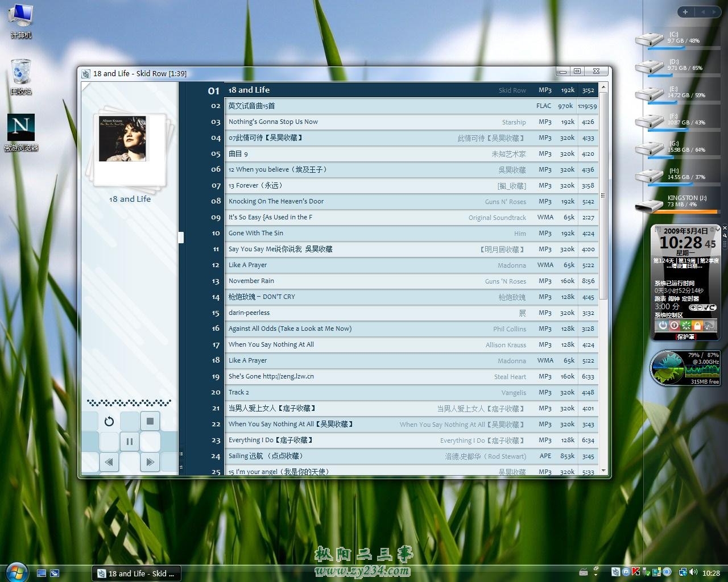The image size is (728, 582).
Task: Select Nothing's Gonna Stop Us Now
Action: pos(411,122)
